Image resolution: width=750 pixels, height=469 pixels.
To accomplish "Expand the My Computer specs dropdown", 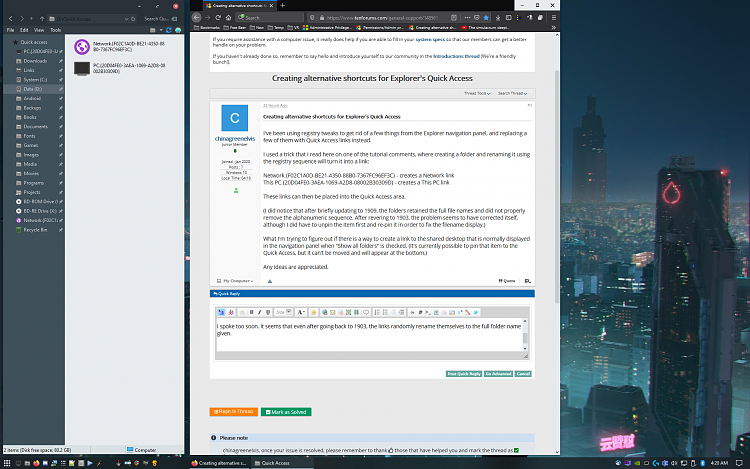I will point(235,281).
